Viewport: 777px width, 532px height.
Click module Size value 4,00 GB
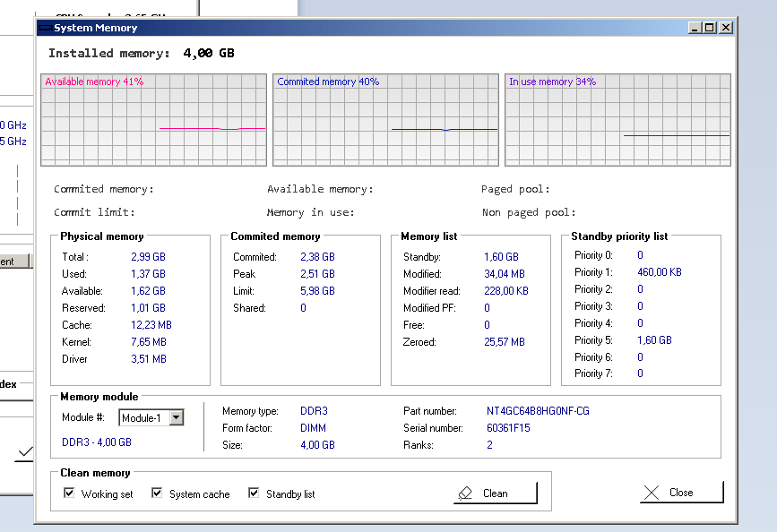(x=317, y=445)
